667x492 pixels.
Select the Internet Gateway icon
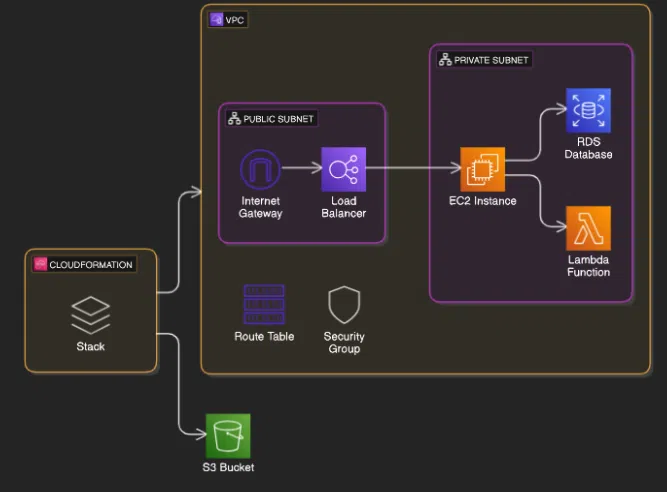tap(260, 169)
